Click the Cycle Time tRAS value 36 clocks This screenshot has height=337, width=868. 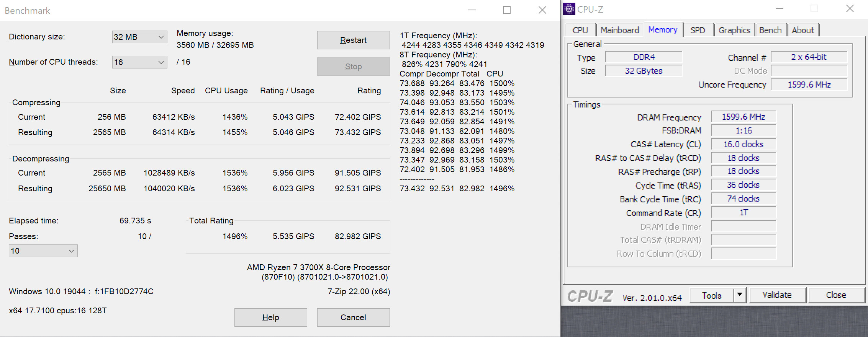[744, 185]
